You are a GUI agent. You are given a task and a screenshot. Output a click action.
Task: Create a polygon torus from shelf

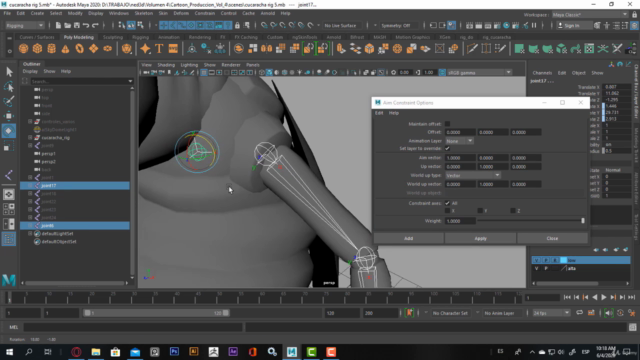[x=79, y=49]
